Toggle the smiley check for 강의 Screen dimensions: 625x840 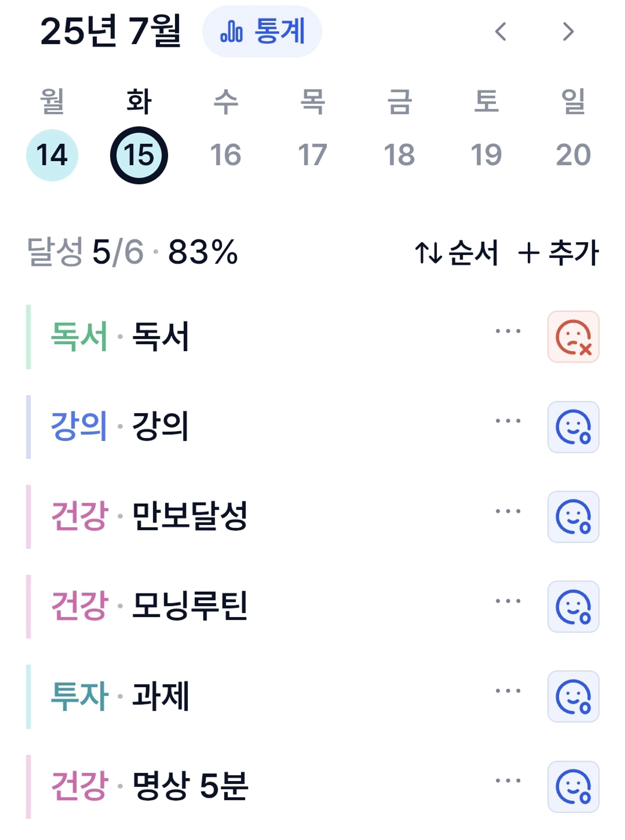(573, 427)
